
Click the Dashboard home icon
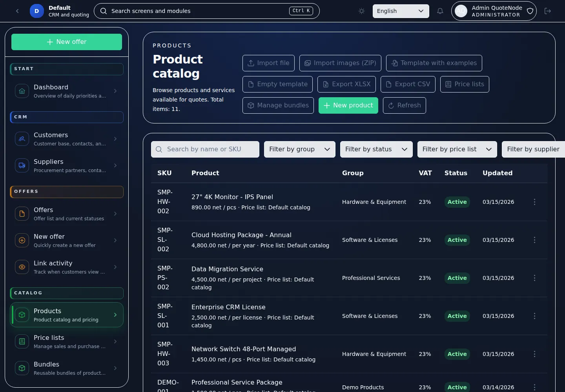pyautogui.click(x=22, y=91)
